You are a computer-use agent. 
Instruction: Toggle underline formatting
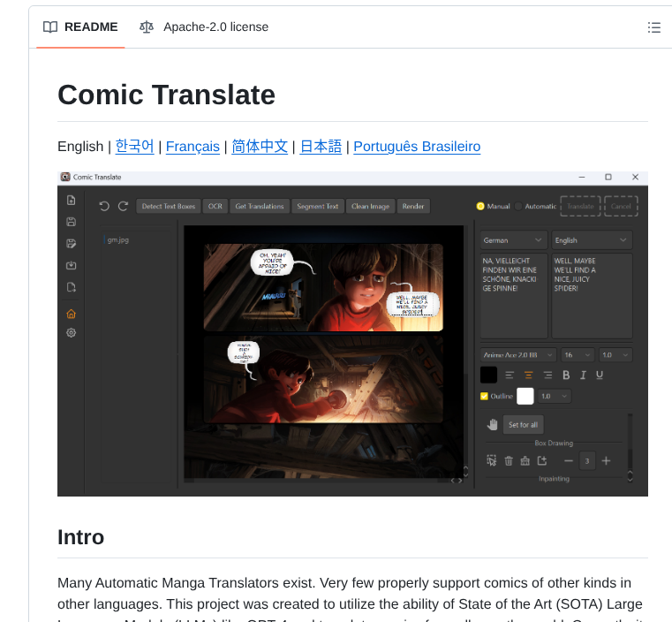click(x=600, y=375)
